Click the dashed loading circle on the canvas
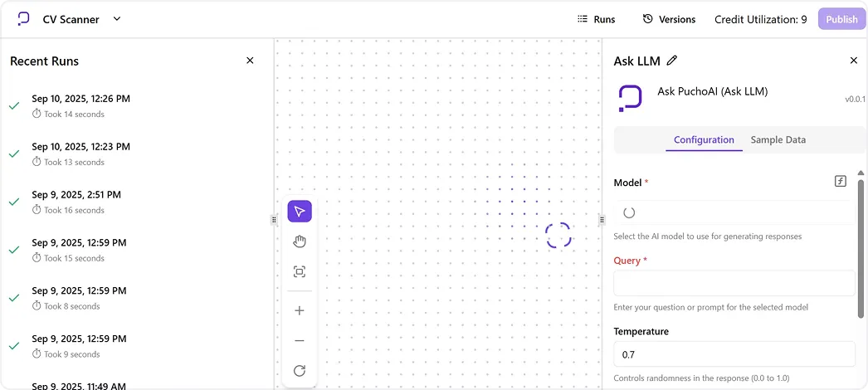This screenshot has height=390, width=868. [558, 235]
